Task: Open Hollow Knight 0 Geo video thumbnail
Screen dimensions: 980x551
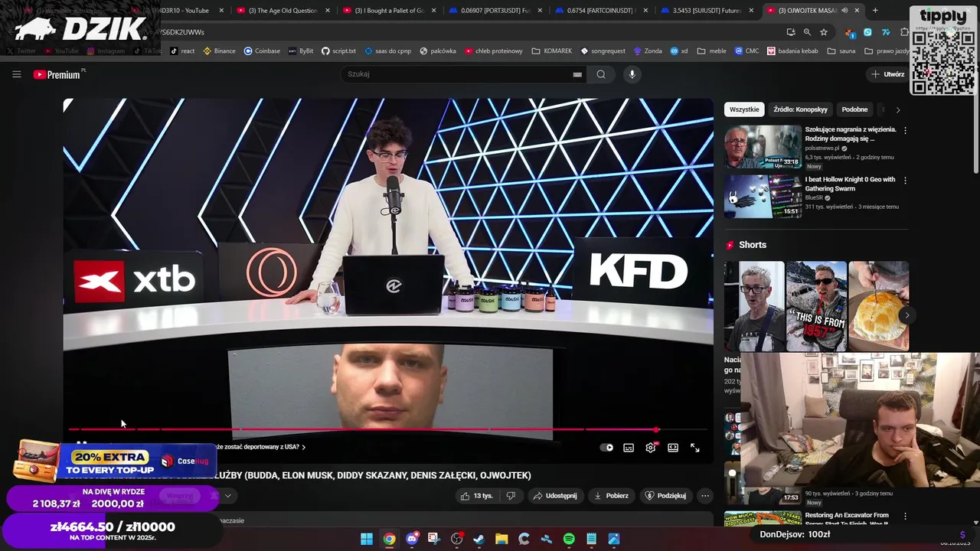Action: 763,196
